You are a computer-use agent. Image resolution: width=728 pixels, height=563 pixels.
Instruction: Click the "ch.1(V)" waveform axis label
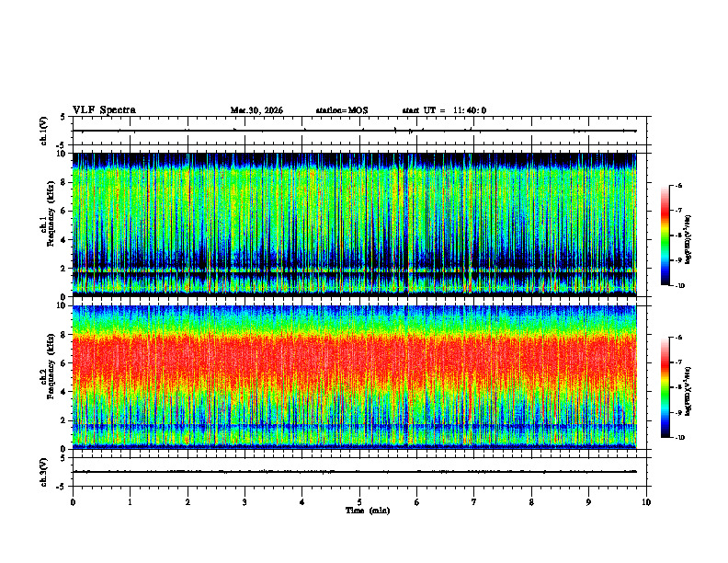44,131
